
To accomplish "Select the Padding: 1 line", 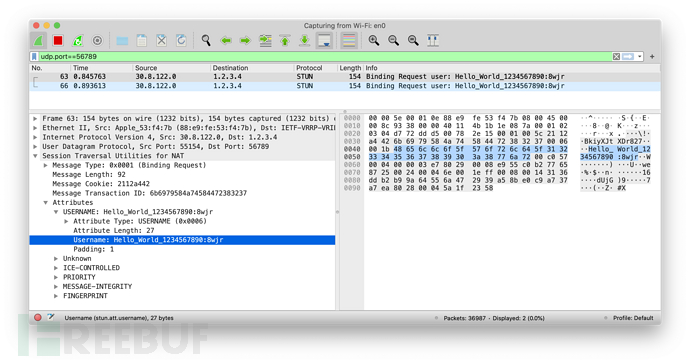I will tap(93, 249).
